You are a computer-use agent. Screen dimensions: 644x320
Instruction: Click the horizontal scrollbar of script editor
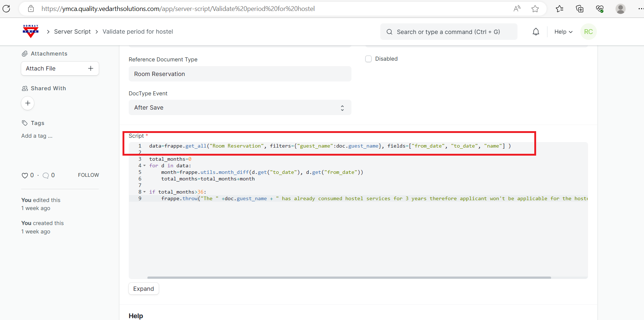pos(349,278)
